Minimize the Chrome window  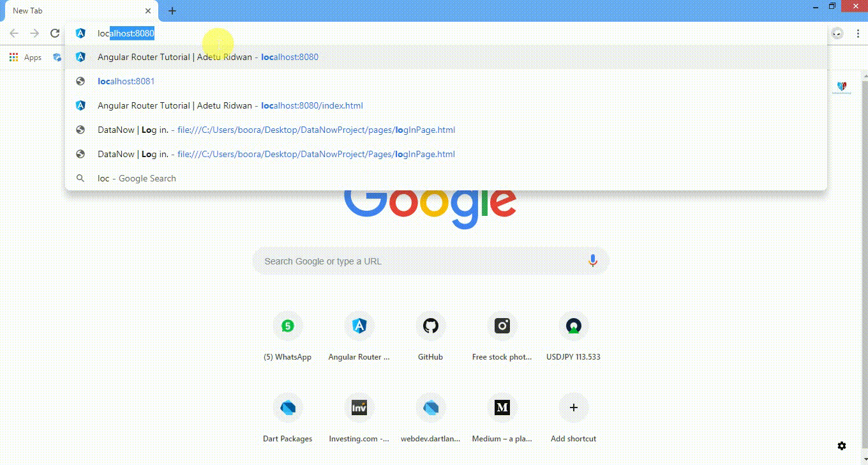pos(815,6)
